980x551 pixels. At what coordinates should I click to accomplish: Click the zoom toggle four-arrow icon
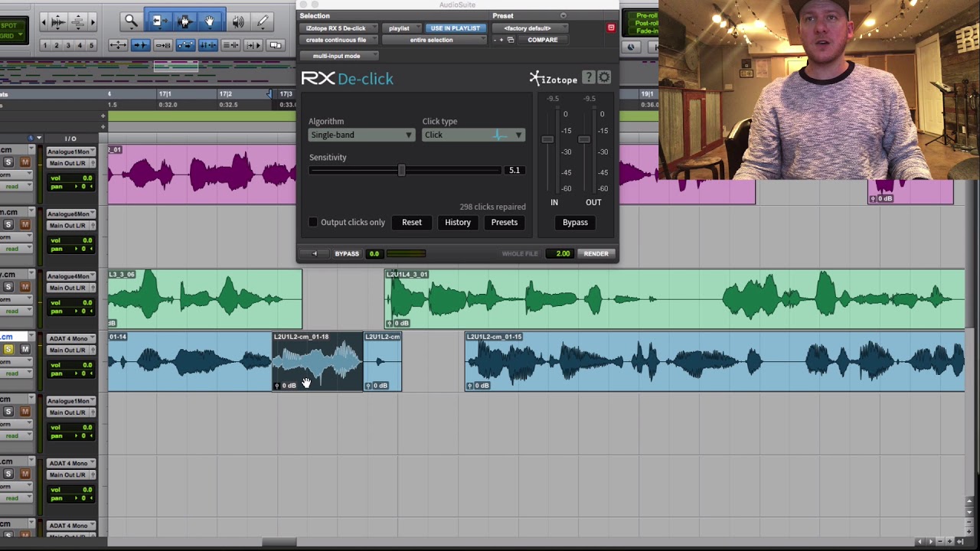[117, 46]
